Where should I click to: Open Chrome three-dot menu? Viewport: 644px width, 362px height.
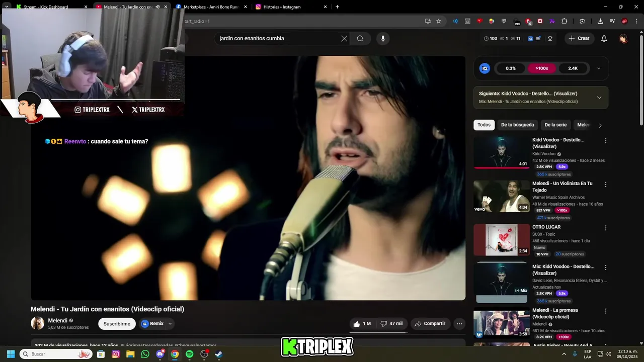click(637, 21)
